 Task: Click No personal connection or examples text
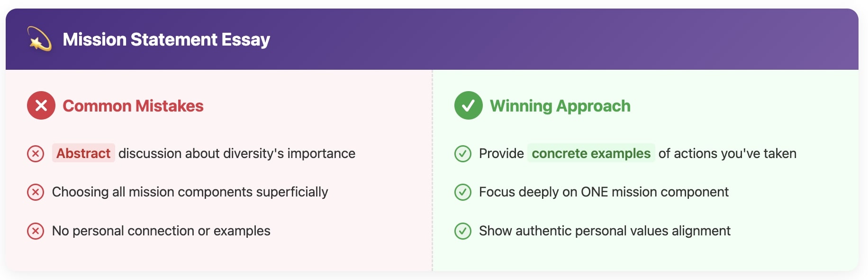(x=161, y=231)
